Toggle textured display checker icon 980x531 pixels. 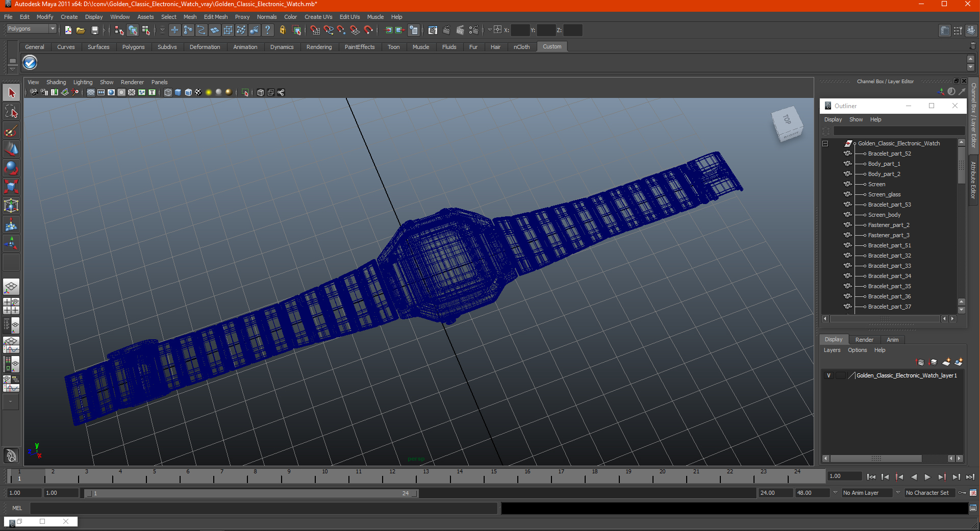coord(198,92)
